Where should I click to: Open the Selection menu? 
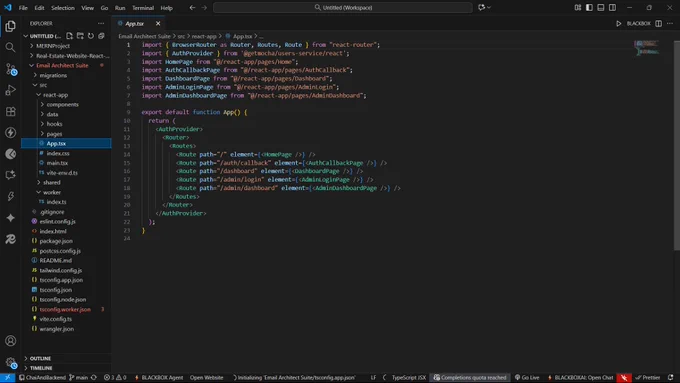coord(63,8)
